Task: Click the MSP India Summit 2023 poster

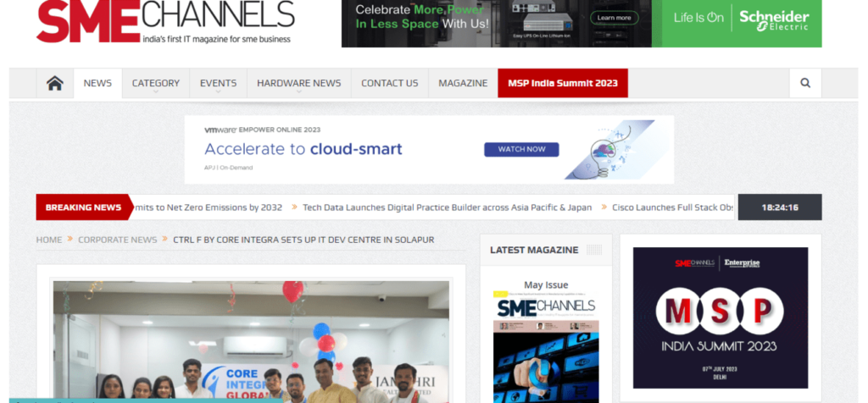Action: tap(721, 317)
